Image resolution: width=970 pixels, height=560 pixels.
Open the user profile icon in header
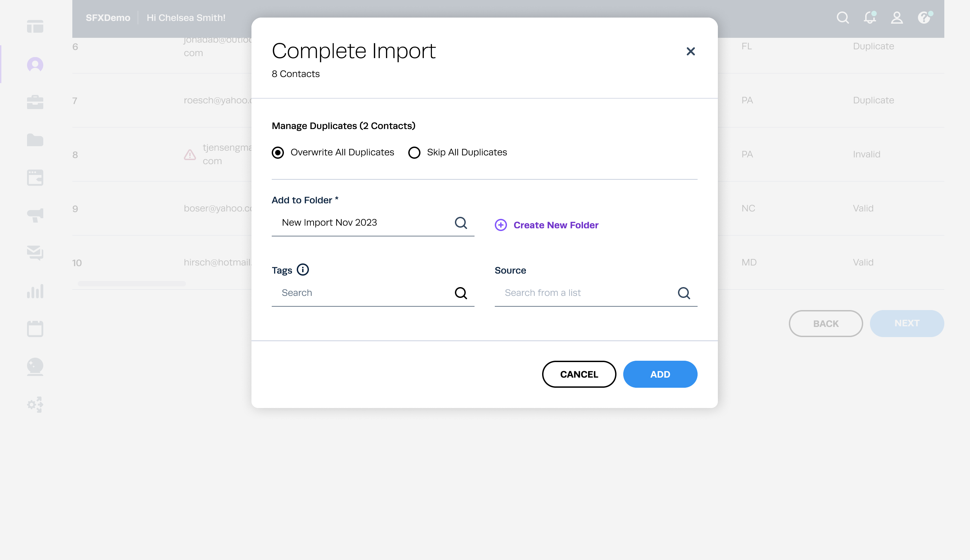(x=897, y=18)
